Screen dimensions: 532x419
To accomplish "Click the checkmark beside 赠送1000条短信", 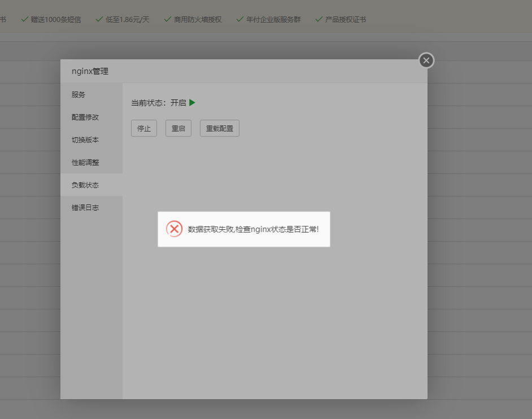I will (x=24, y=19).
